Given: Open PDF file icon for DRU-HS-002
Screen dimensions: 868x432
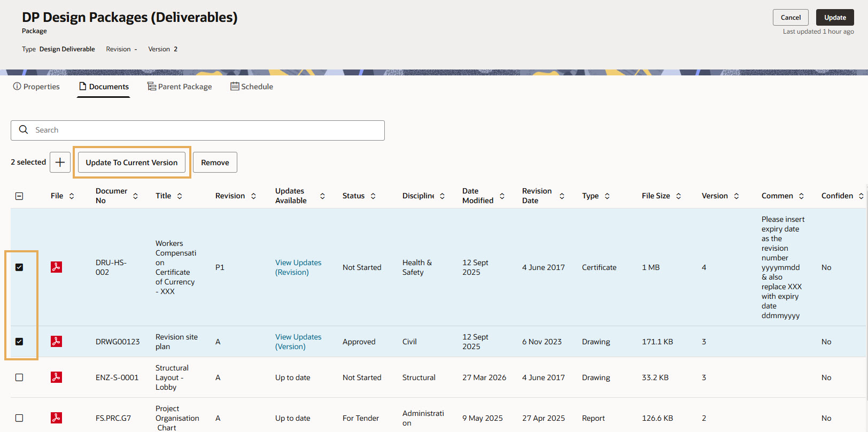Looking at the screenshot, I should tap(56, 267).
